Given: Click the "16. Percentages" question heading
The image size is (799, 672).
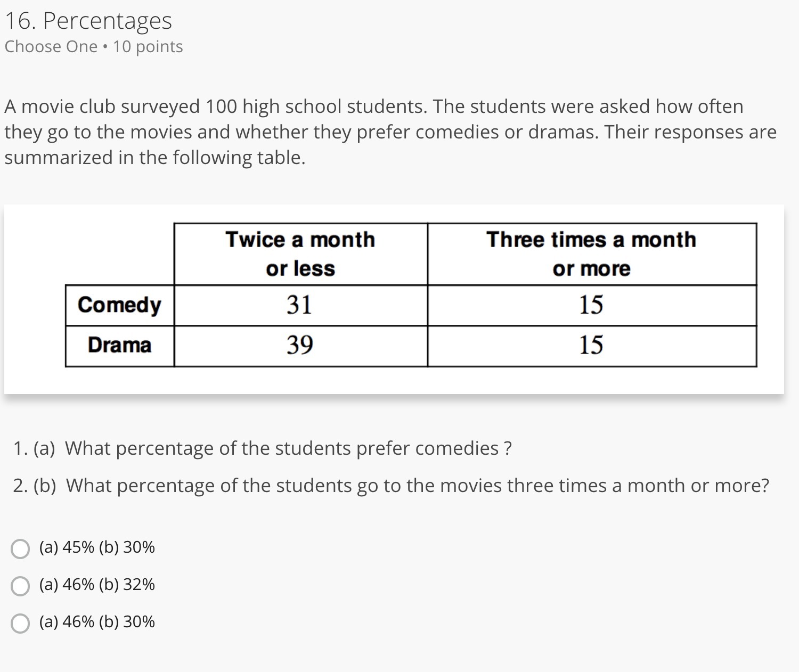Looking at the screenshot, I should 88,21.
